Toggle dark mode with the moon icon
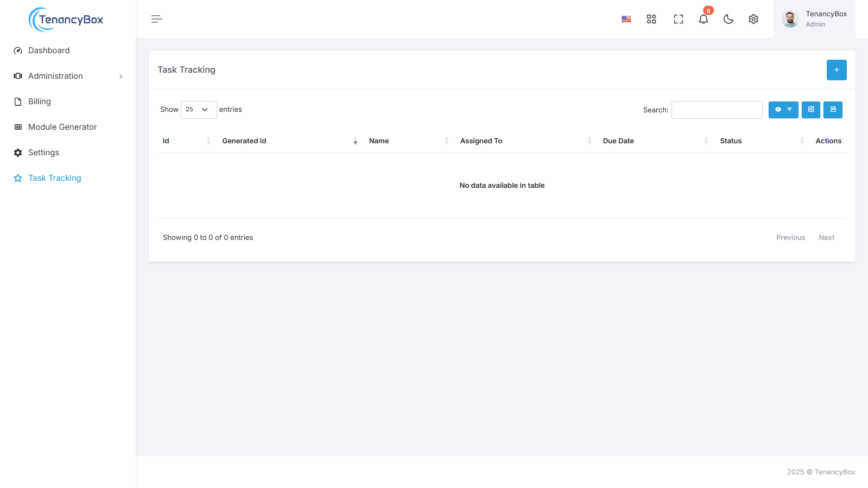This screenshot has height=488, width=868. pyautogui.click(x=728, y=19)
